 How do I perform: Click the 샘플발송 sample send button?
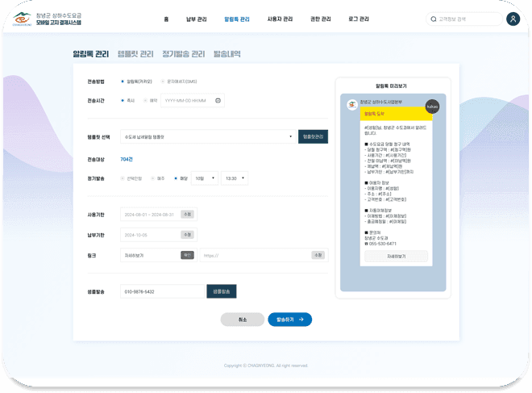click(222, 291)
